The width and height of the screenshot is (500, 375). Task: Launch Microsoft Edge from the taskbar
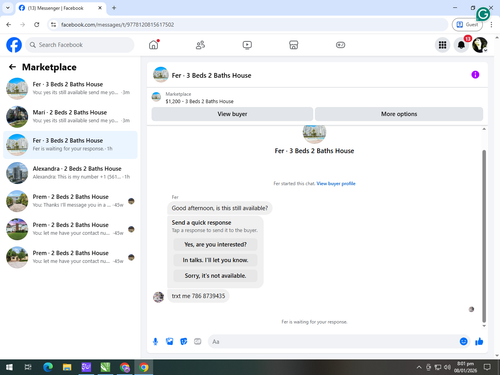click(x=48, y=367)
